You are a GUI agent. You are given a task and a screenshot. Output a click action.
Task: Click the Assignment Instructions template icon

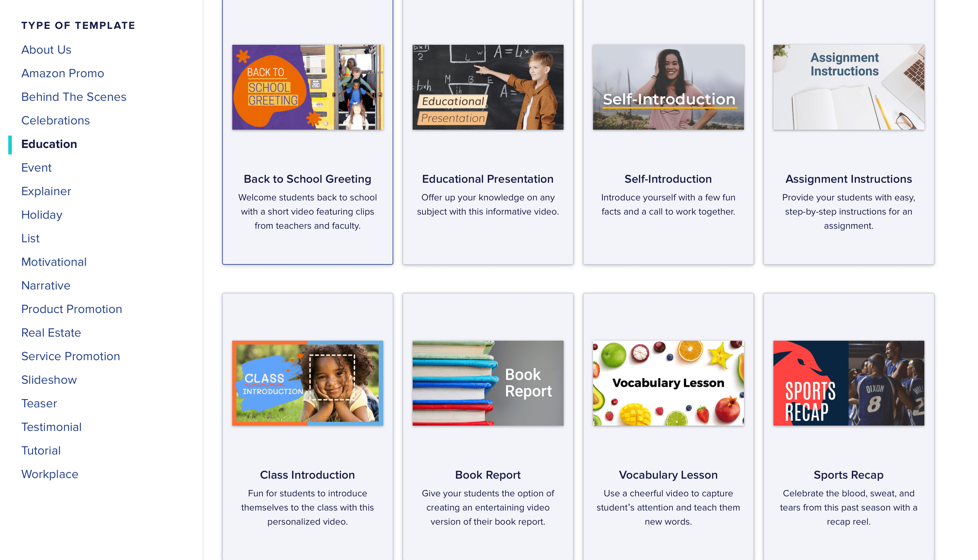(x=849, y=87)
